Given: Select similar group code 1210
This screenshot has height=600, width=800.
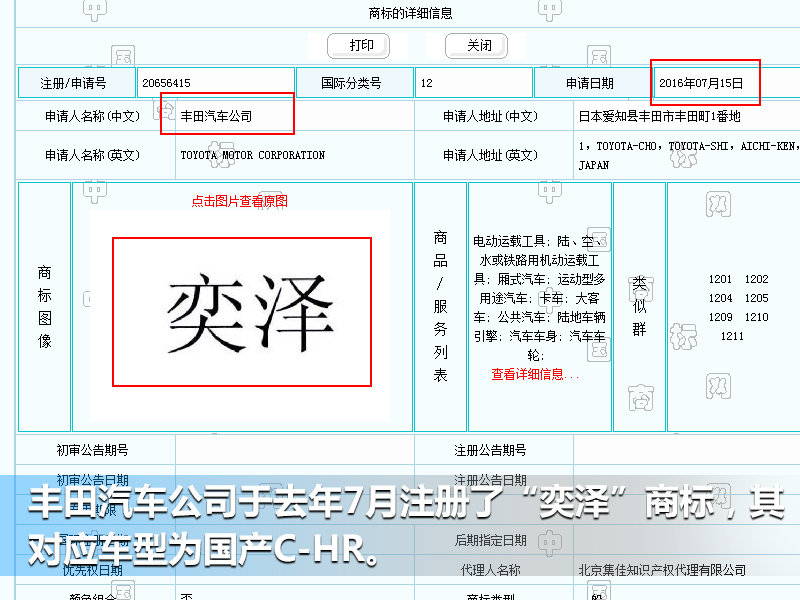Looking at the screenshot, I should click(x=756, y=317).
